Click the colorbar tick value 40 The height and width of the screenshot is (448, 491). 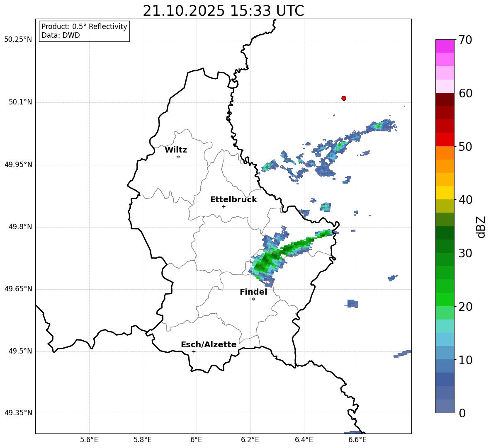tap(465, 200)
